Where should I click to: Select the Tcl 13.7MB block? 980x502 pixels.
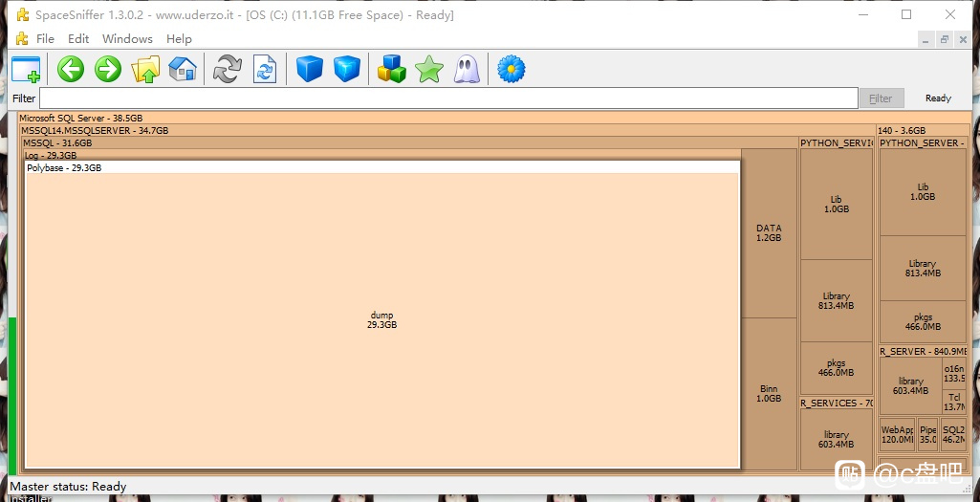(954, 402)
